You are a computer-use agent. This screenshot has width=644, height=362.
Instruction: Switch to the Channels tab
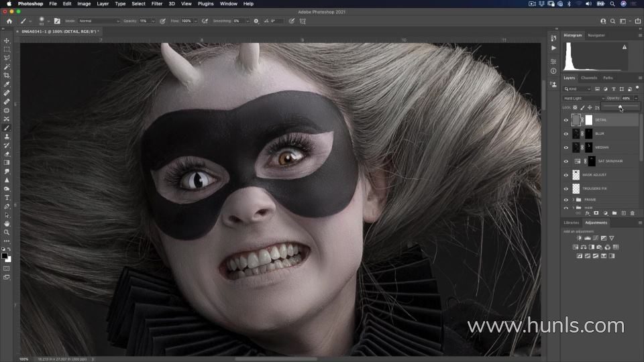(589, 78)
